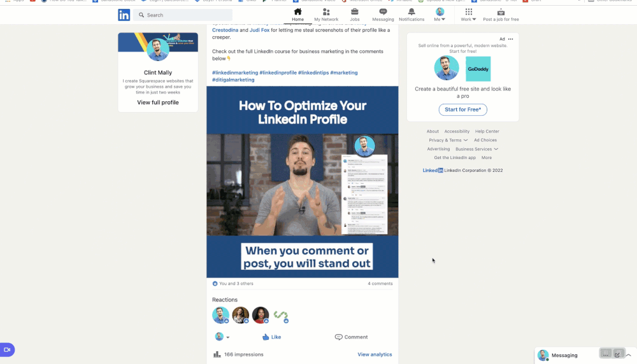
Task: Click the GoDaddy logo in ad
Action: coord(478,69)
